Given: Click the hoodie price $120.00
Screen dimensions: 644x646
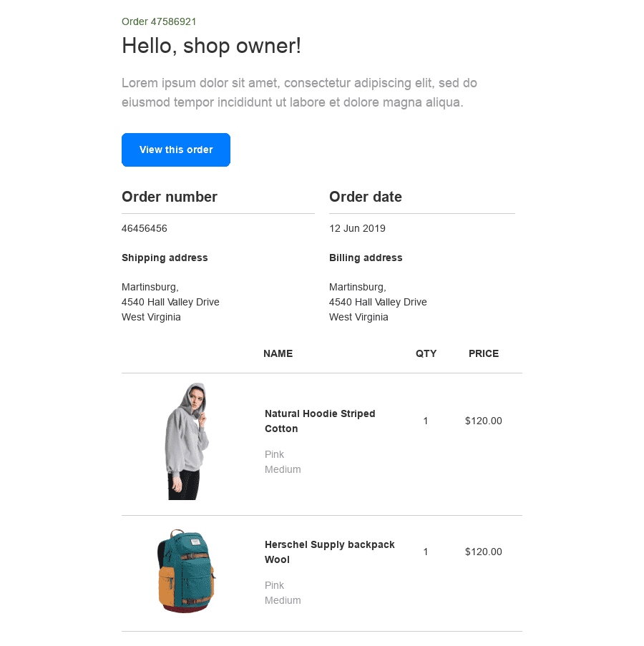Looking at the screenshot, I should [x=483, y=421].
